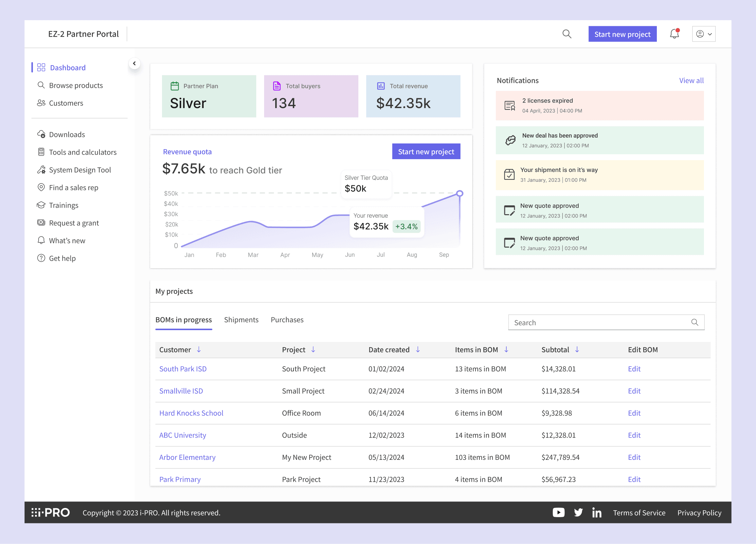756x544 pixels.
Task: Click the search magnifier icon in header
Action: (567, 34)
